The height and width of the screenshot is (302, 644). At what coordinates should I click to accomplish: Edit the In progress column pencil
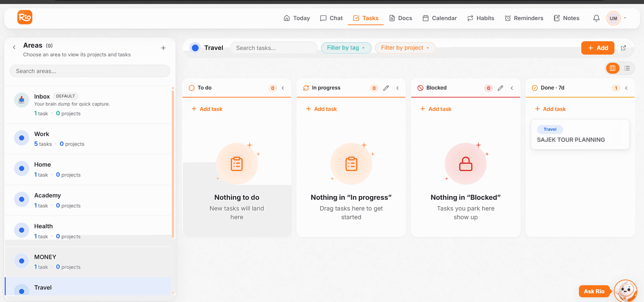tap(386, 88)
